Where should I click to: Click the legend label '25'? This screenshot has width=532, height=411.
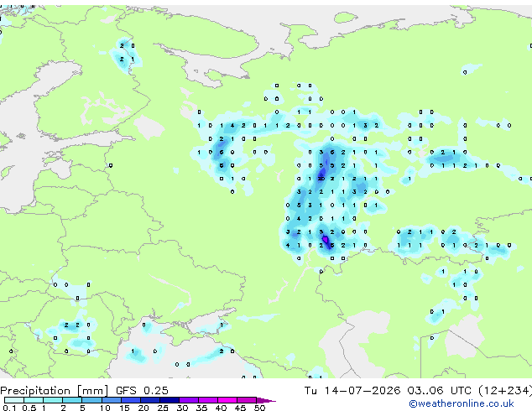163,408
